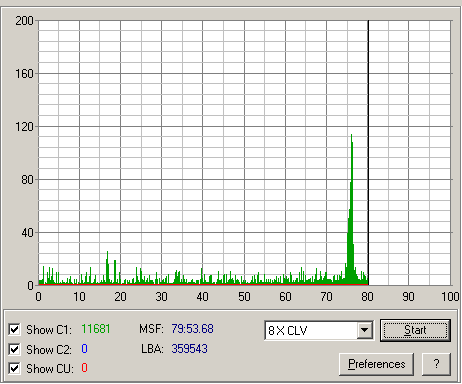Click the green C1 count value 11681
Screen dimensions: 462x384
click(96, 329)
